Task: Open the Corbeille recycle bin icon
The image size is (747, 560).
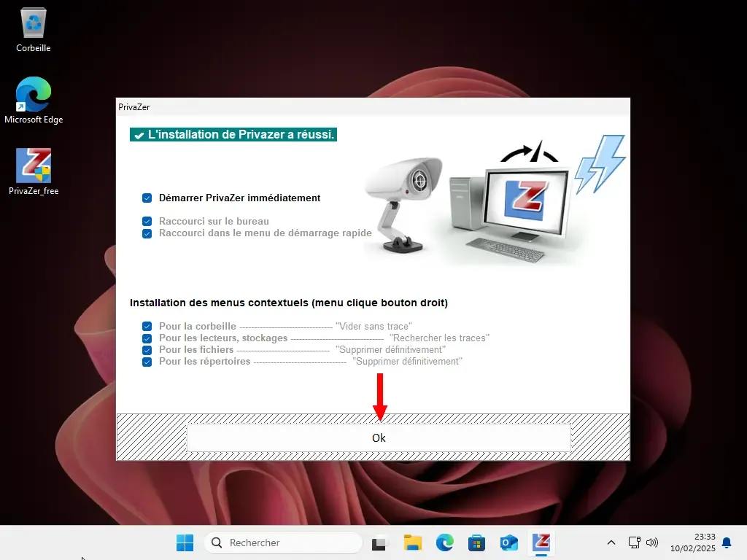Action: [x=34, y=30]
